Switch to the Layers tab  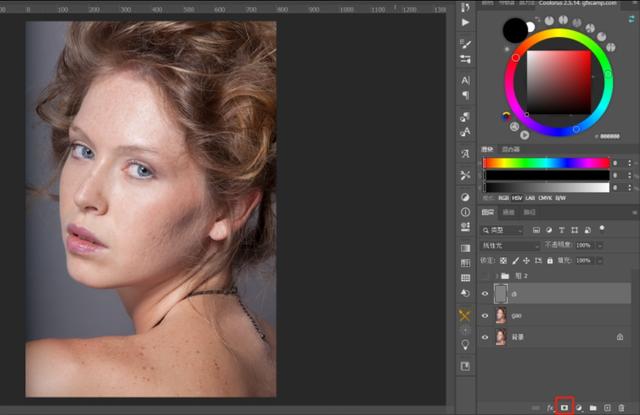[488, 212]
